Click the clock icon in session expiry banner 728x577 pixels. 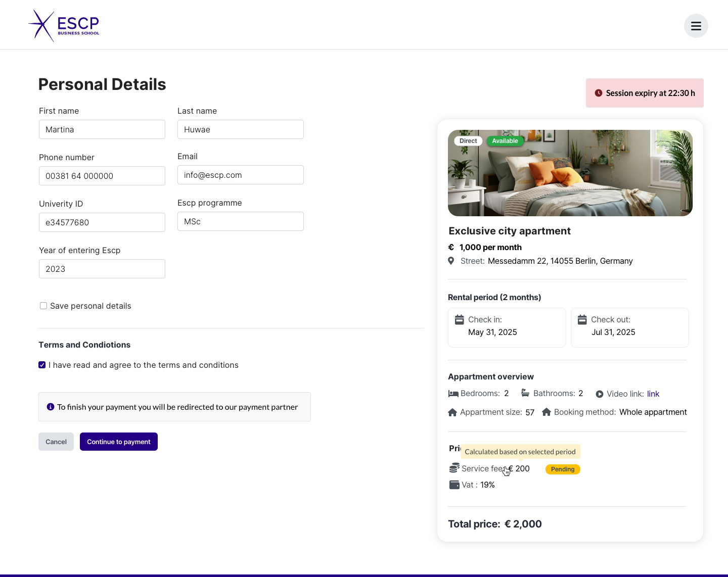598,93
